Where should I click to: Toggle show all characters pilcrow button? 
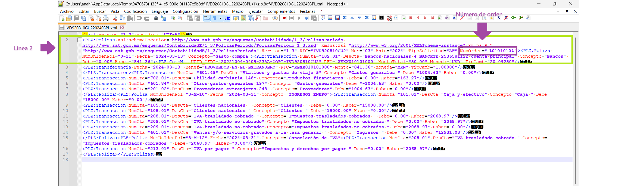(x=214, y=18)
